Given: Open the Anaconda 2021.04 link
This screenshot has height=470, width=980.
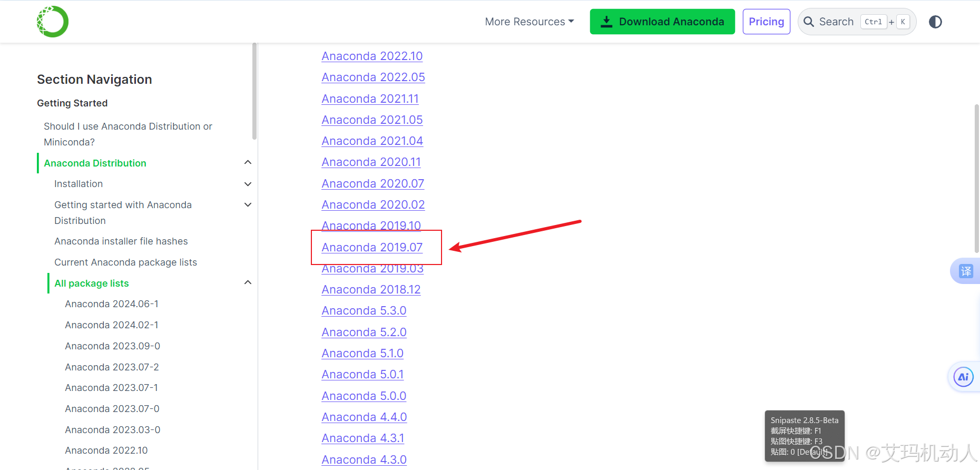Looking at the screenshot, I should coord(372,141).
